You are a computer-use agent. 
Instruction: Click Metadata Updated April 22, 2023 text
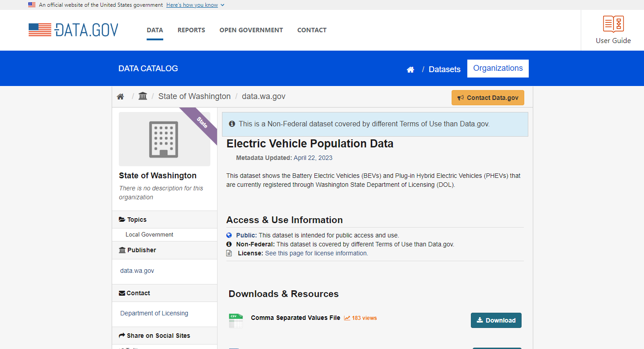[284, 158]
